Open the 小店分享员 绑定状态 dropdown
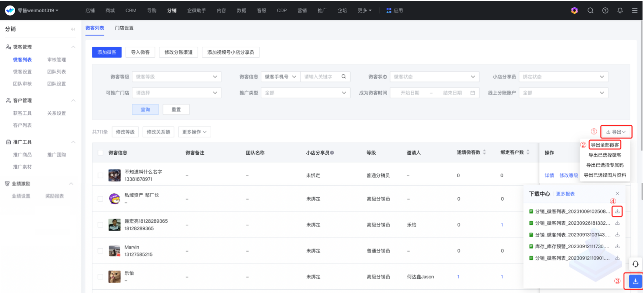This screenshot has width=644, height=296. click(563, 77)
